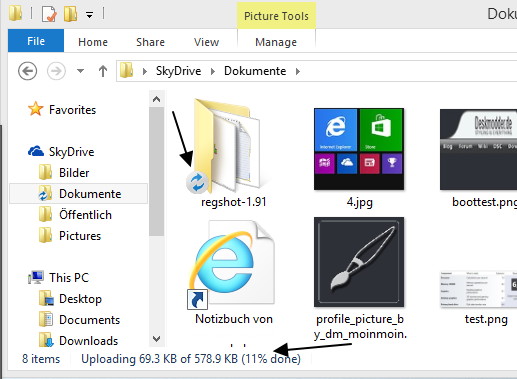
Task: Click the 4.jpg file name label
Action: (359, 202)
